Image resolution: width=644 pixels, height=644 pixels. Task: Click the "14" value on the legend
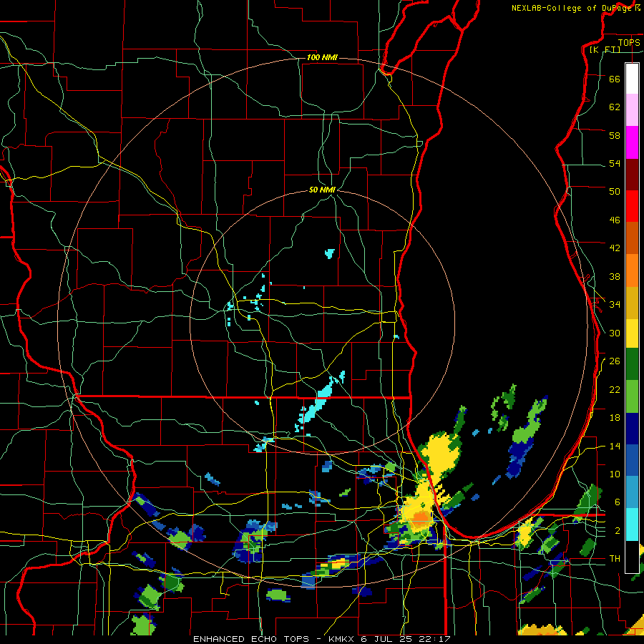click(615, 446)
